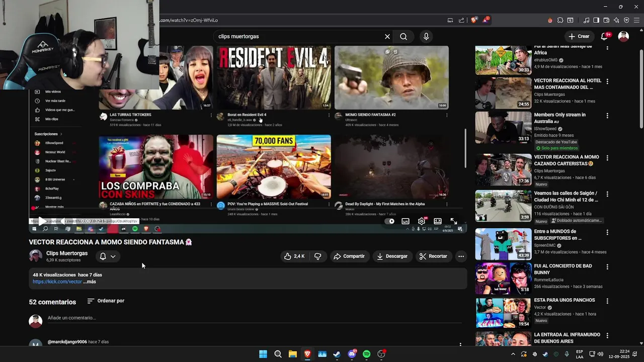The image size is (644, 362).
Task: Open Windows taskbar search magnifier
Action: tap(278, 354)
